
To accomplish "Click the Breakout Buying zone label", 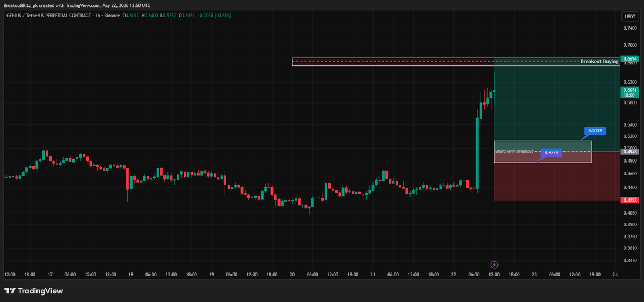I will [599, 62].
